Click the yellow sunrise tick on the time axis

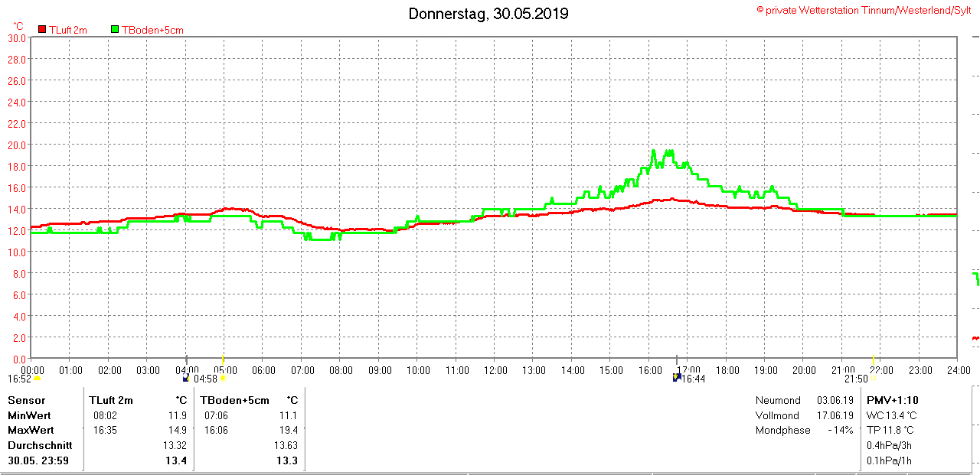tap(222, 360)
